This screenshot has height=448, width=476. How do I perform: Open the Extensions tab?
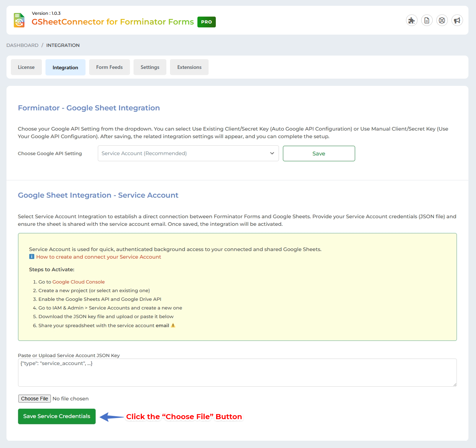coord(189,67)
